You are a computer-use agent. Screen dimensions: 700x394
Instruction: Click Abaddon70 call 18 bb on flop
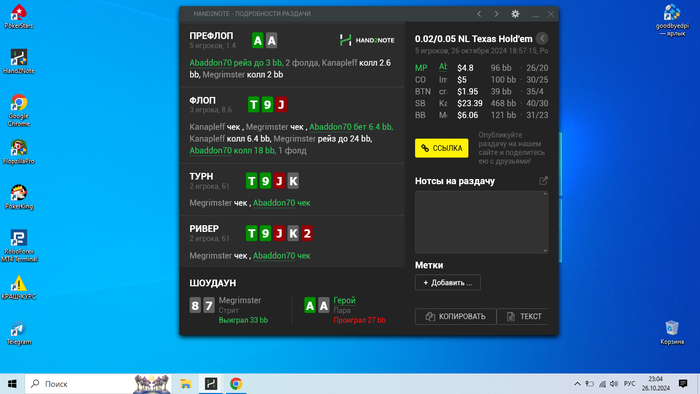(x=232, y=151)
